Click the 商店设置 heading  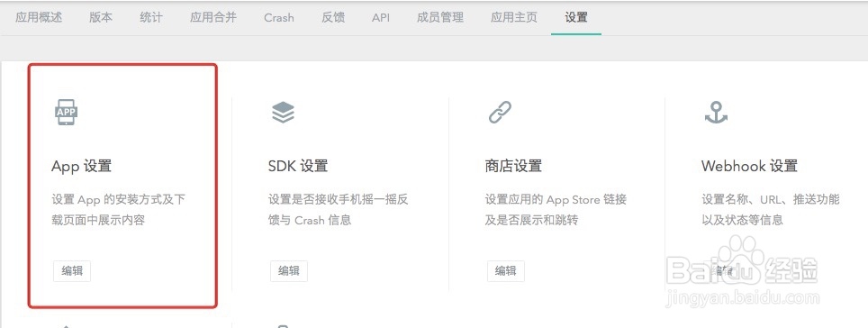point(513,166)
